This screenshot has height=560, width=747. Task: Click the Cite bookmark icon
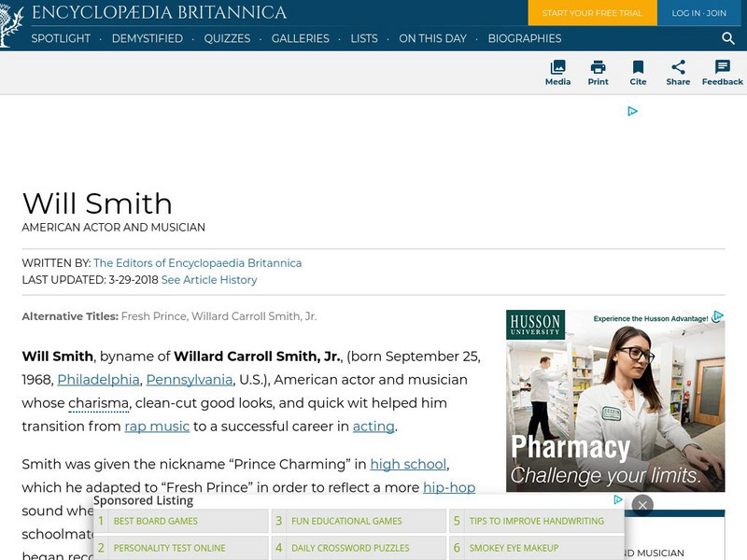tap(638, 67)
